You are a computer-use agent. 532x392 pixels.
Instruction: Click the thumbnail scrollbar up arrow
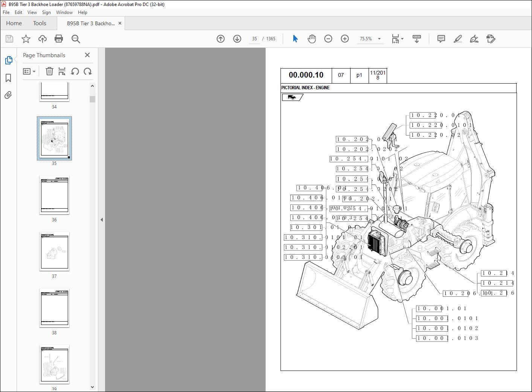[x=92, y=86]
